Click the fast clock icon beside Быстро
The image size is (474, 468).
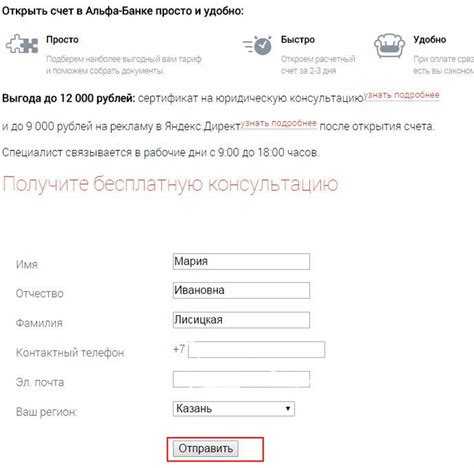pyautogui.click(x=257, y=45)
